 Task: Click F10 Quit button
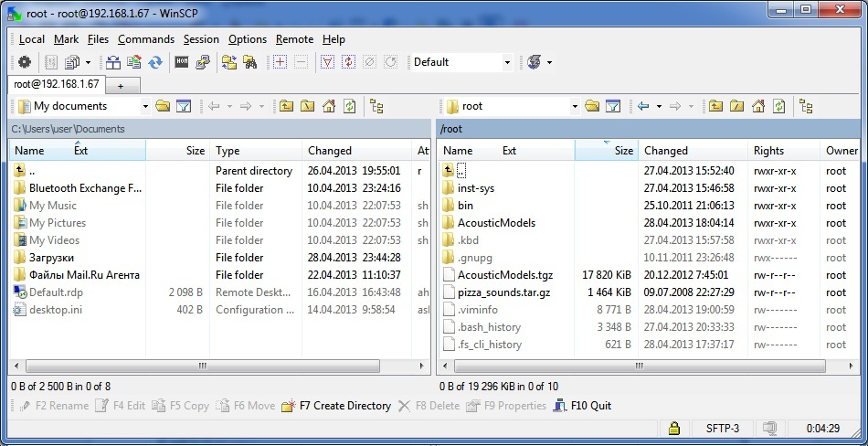tap(582, 406)
